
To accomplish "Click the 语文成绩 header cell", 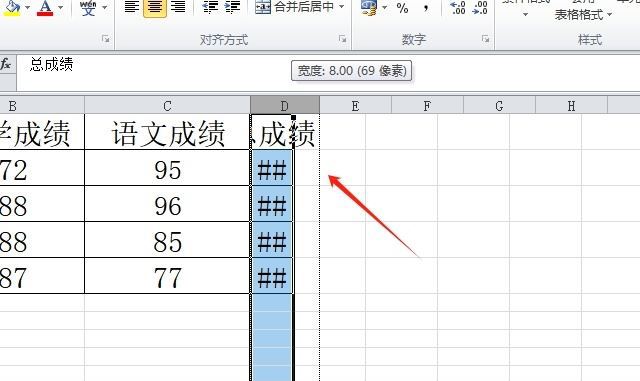I will point(167,132).
